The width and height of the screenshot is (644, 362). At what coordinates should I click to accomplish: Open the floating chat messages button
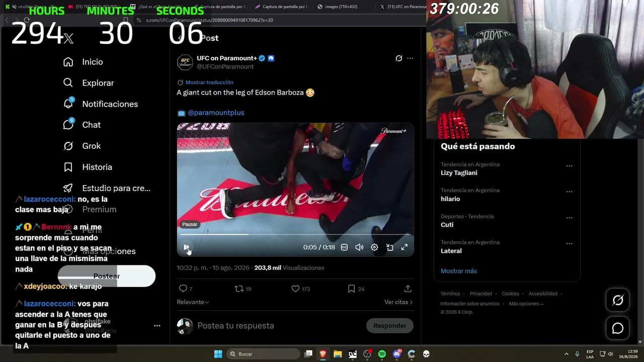(618, 328)
